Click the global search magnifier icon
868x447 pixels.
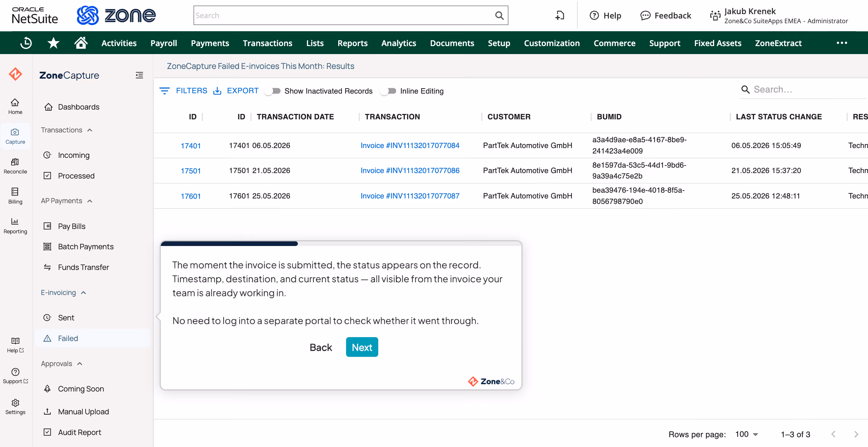coord(499,15)
